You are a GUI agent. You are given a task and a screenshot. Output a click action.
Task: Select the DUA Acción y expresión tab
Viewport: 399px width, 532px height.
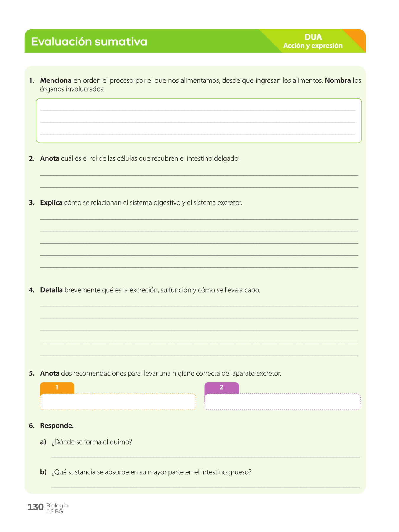click(313, 41)
